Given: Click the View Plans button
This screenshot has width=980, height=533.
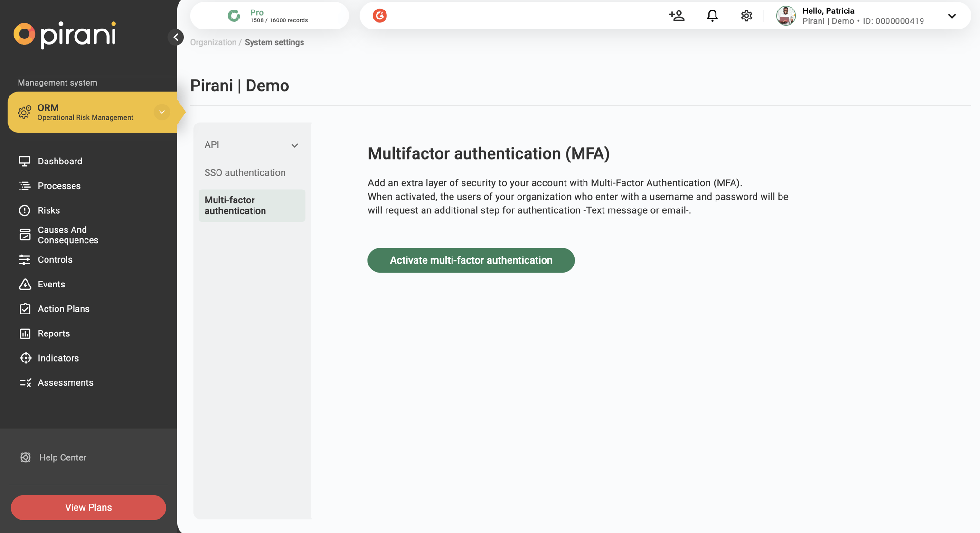Looking at the screenshot, I should 88,507.
